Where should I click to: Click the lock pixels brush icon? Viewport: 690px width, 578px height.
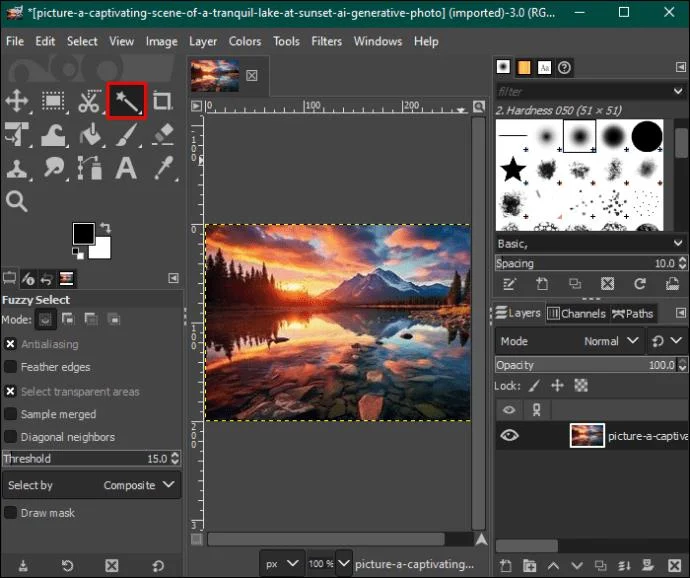pos(534,386)
